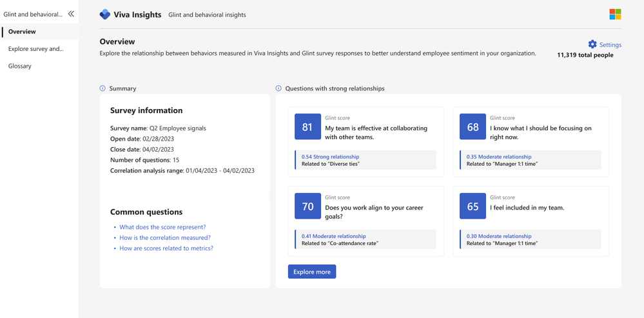This screenshot has width=644, height=318.
Task: Click the Common questions heading
Action: [x=146, y=212]
